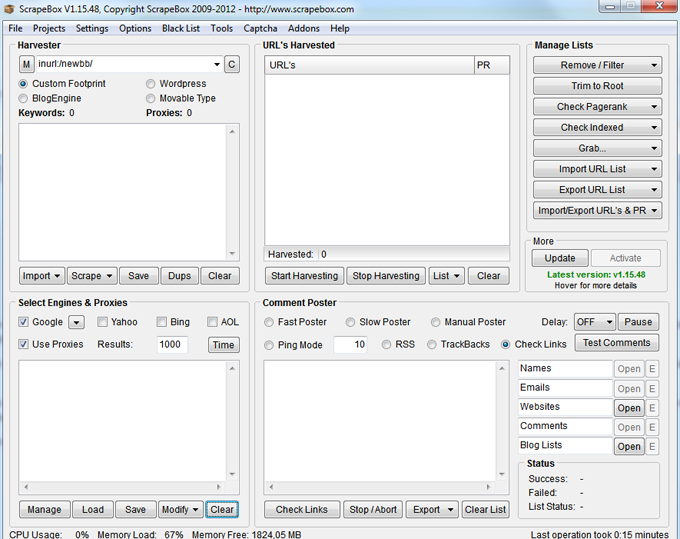Uncheck the Google engine checkbox
The width and height of the screenshot is (680, 539).
pos(23,322)
